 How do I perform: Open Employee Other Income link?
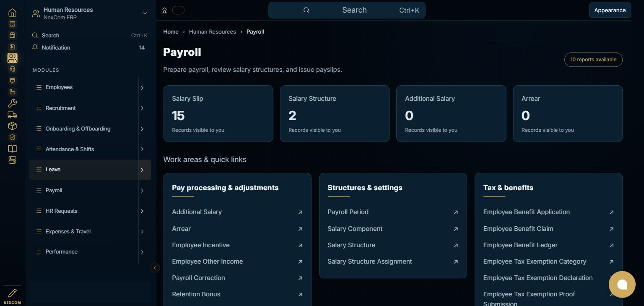pyautogui.click(x=208, y=262)
